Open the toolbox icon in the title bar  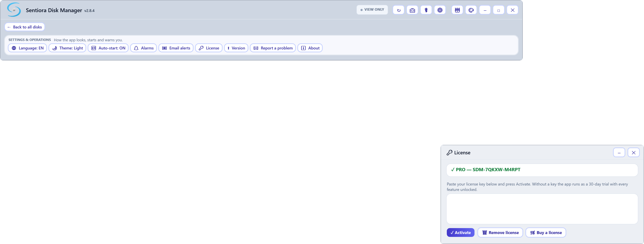click(x=412, y=10)
